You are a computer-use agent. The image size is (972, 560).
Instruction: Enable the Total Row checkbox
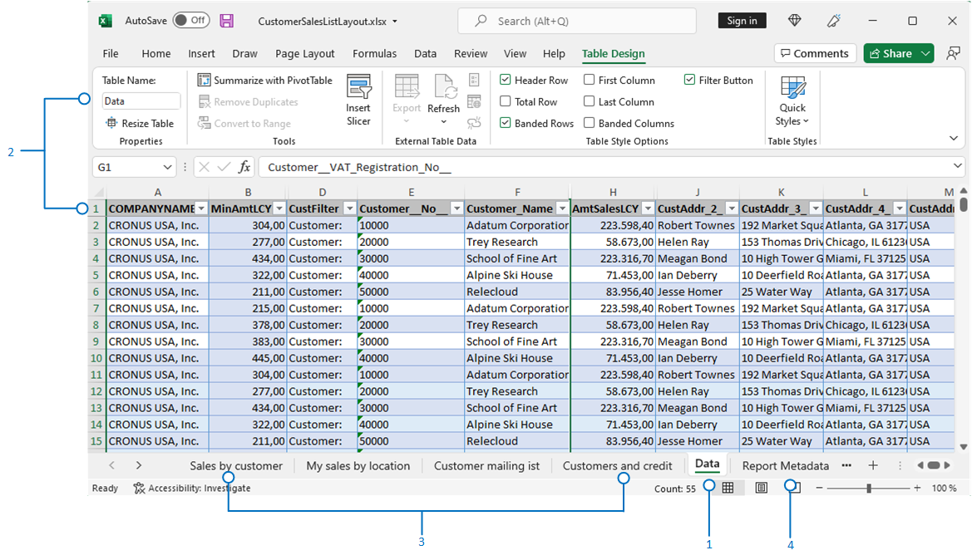[506, 102]
